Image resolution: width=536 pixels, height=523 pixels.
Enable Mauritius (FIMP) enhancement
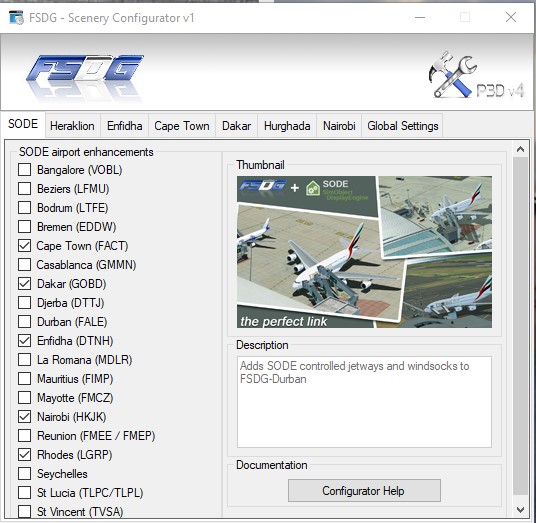point(25,378)
